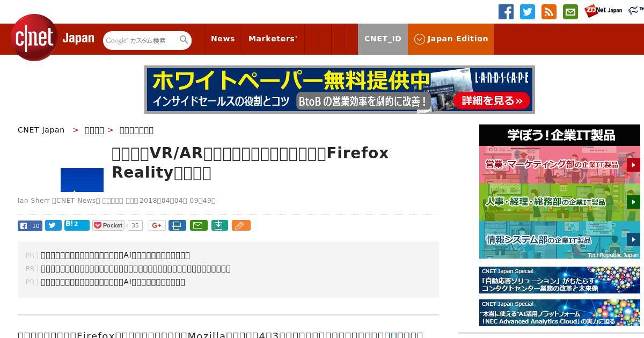Open the Twitter icon in top bar
The image size is (644, 338).
(527, 12)
